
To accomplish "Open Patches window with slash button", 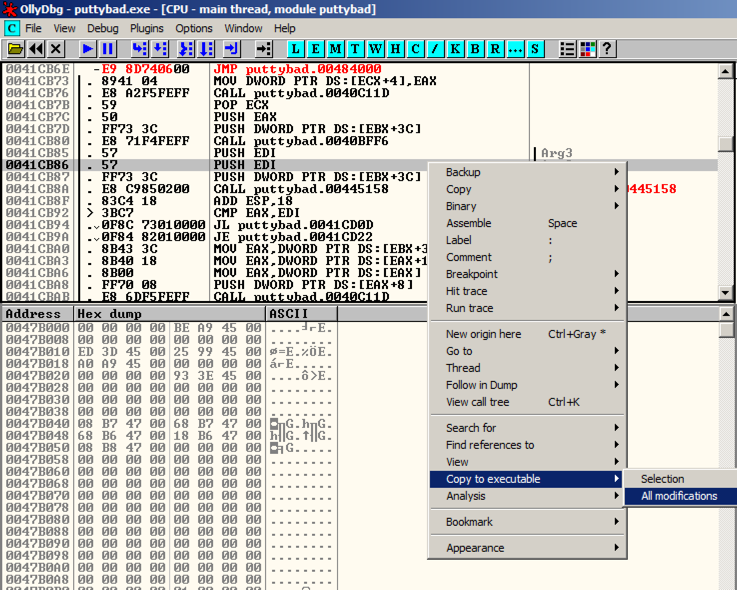I will pos(435,49).
